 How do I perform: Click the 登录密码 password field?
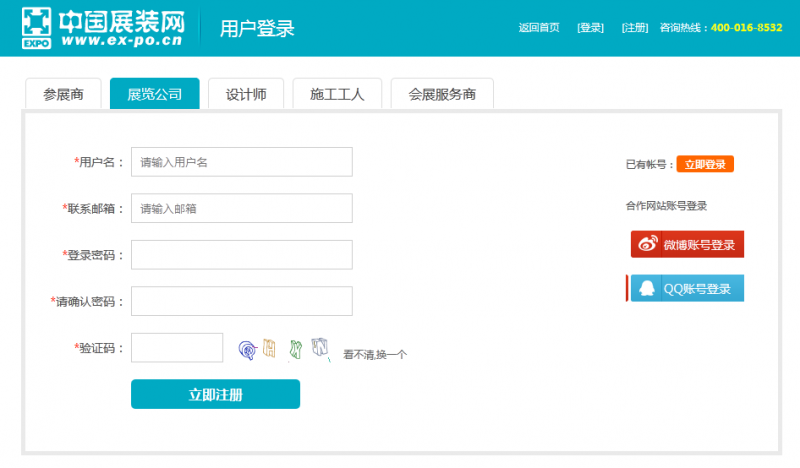coord(241,255)
